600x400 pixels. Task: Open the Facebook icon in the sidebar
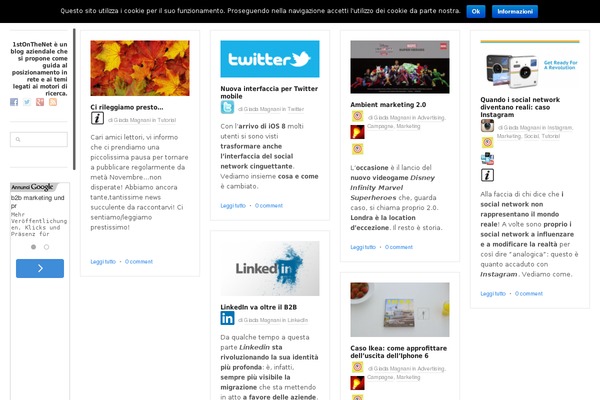coord(14,102)
